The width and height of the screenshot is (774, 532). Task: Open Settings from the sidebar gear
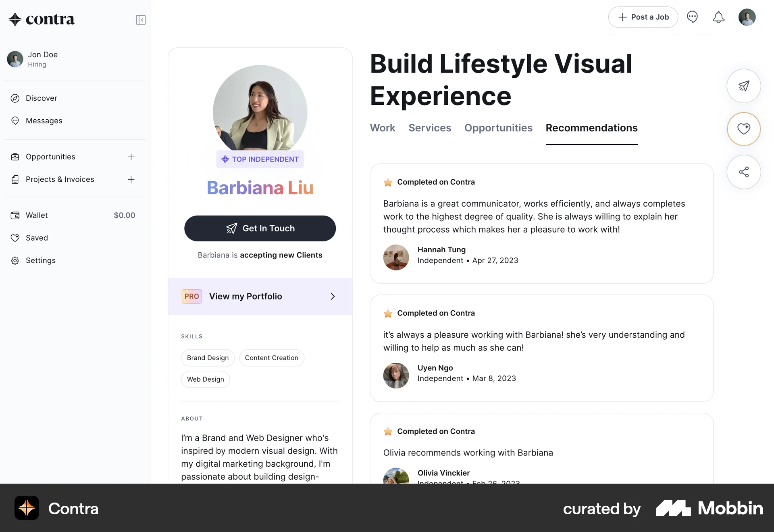40,260
